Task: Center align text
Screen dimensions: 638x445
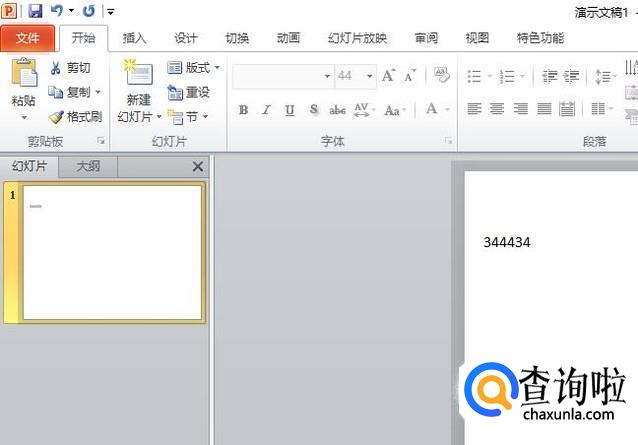Action: [x=497, y=109]
